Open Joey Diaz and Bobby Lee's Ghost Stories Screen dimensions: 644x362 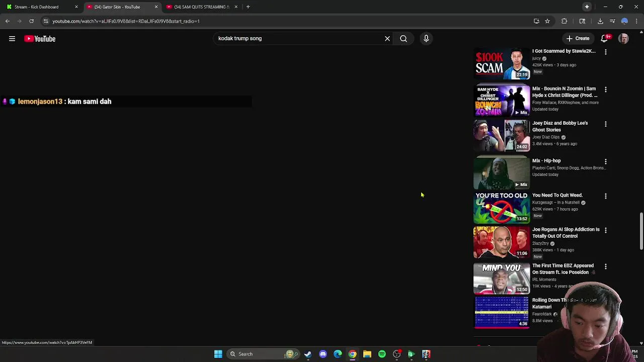click(x=560, y=126)
